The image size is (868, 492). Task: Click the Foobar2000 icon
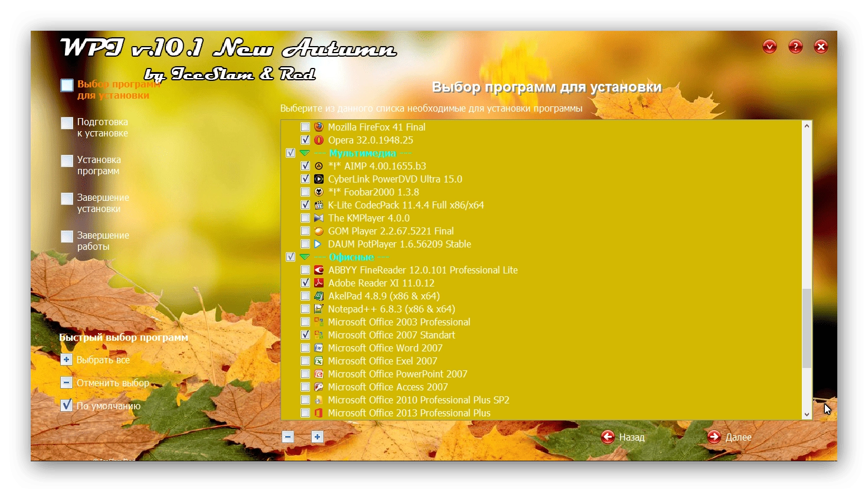pyautogui.click(x=319, y=192)
